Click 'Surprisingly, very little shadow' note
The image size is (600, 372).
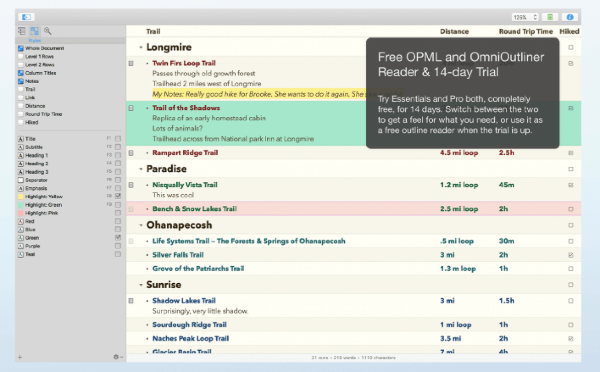pos(200,311)
